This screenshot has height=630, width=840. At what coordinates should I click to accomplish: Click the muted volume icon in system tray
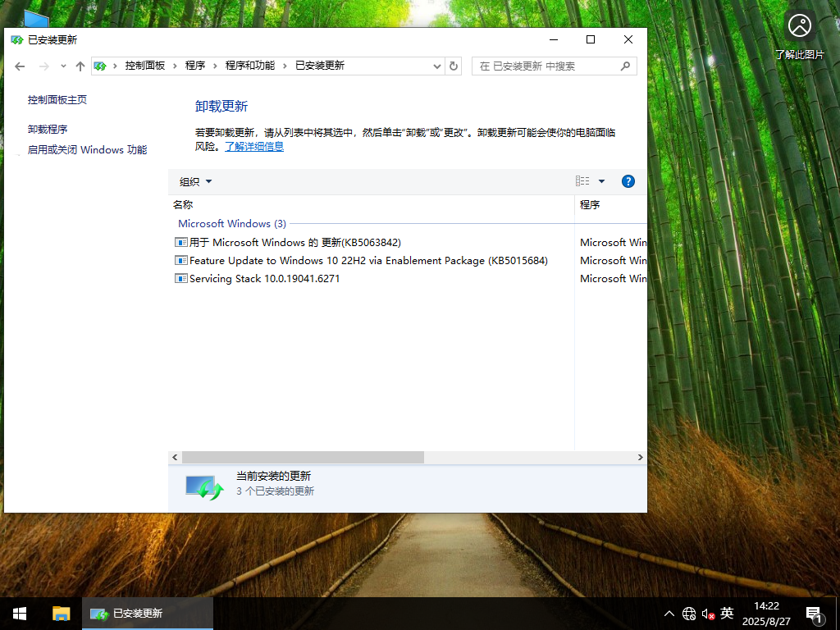pos(707,613)
